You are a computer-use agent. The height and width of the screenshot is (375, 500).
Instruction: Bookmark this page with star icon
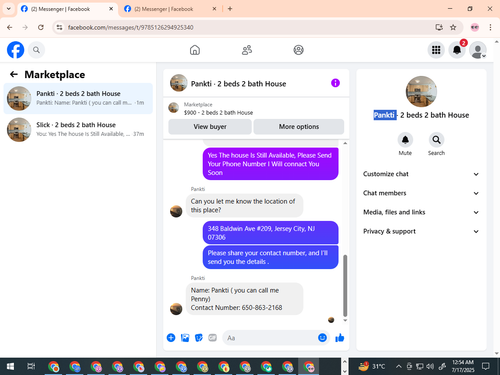click(x=453, y=27)
